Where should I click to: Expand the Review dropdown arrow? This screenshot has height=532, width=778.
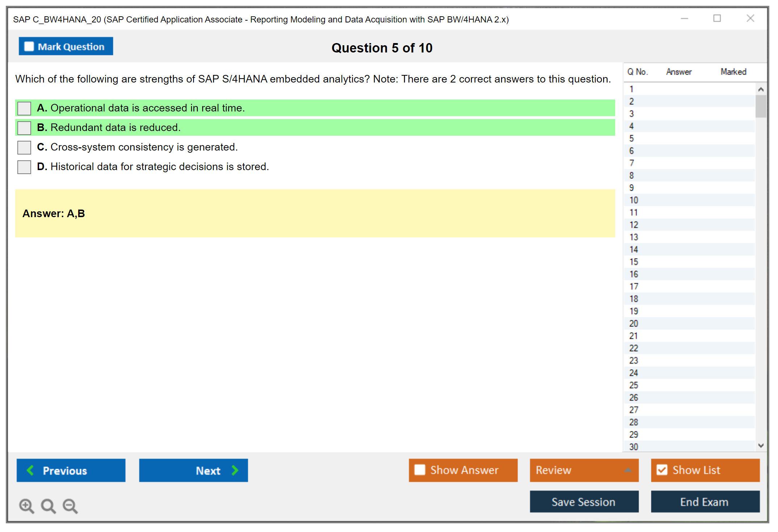click(x=628, y=470)
